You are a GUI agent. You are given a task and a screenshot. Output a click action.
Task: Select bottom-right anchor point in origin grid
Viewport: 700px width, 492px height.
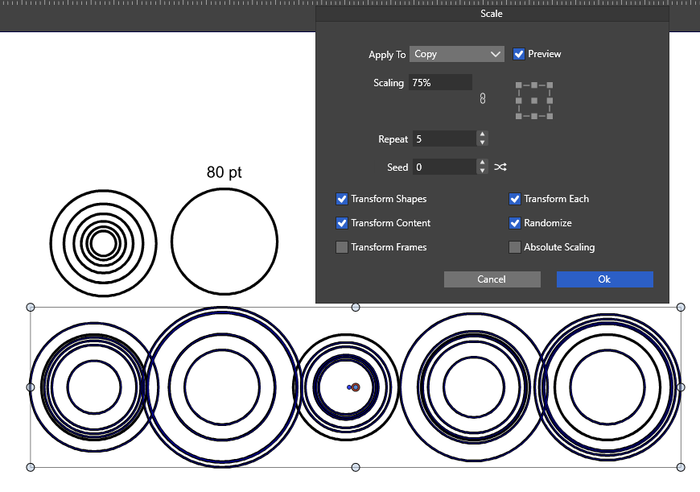pyautogui.click(x=550, y=116)
